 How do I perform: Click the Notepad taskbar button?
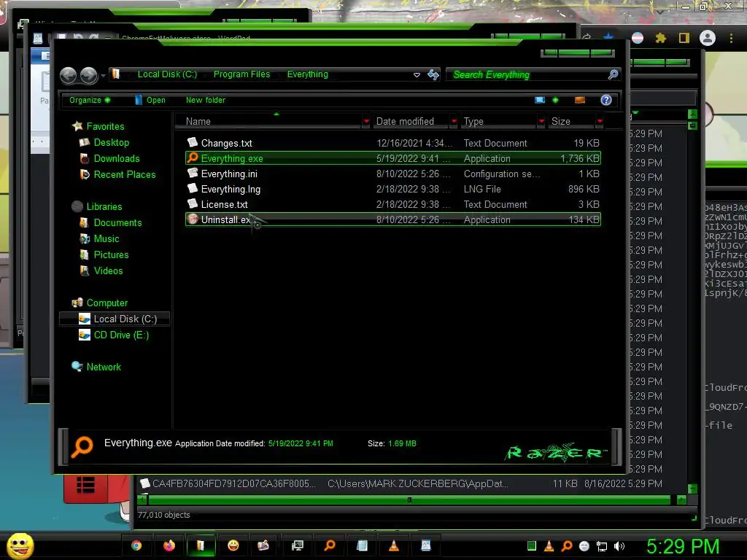pos(362,545)
